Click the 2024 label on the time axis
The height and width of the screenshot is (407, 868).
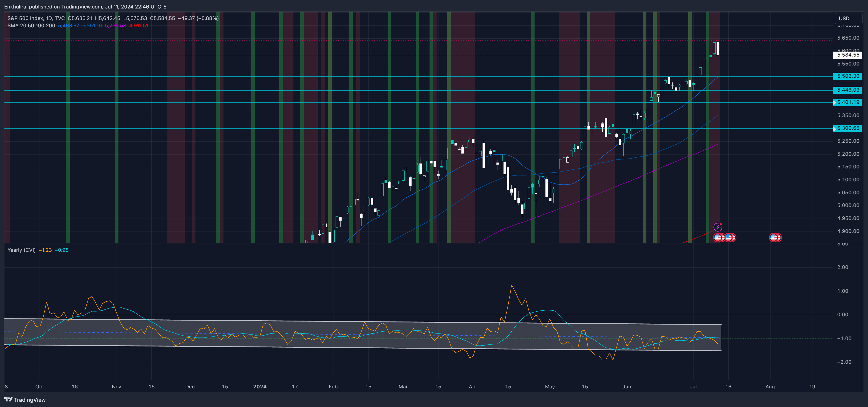[x=260, y=387]
